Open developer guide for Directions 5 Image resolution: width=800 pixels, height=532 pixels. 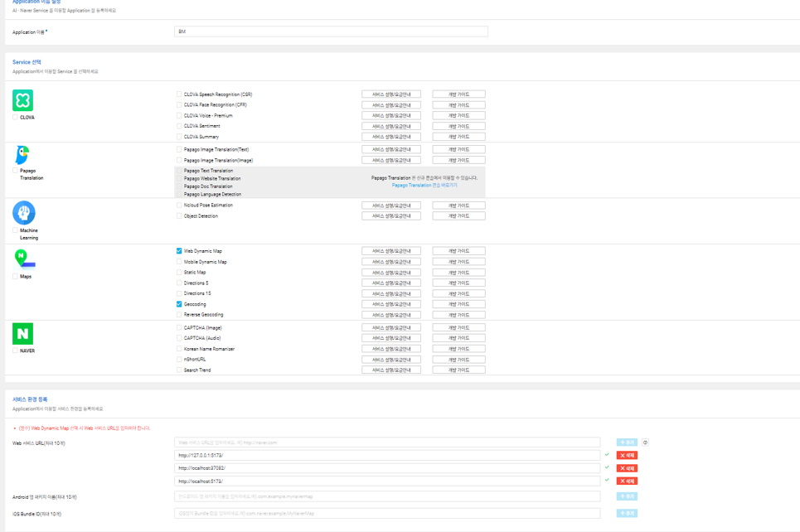click(458, 283)
